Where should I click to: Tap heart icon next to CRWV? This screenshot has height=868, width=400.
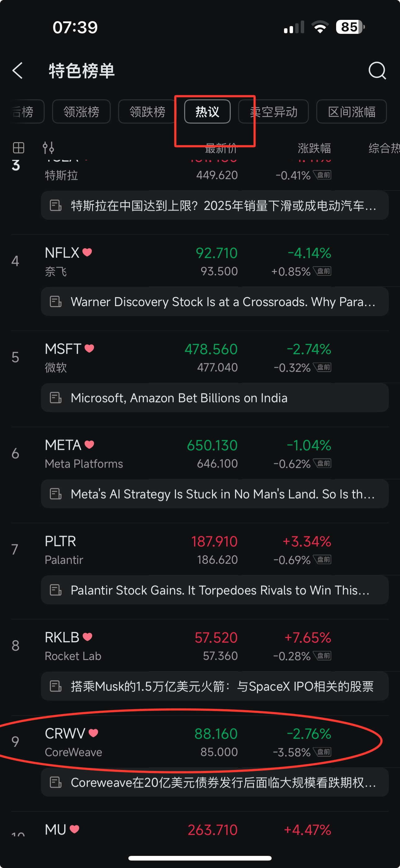[93, 733]
